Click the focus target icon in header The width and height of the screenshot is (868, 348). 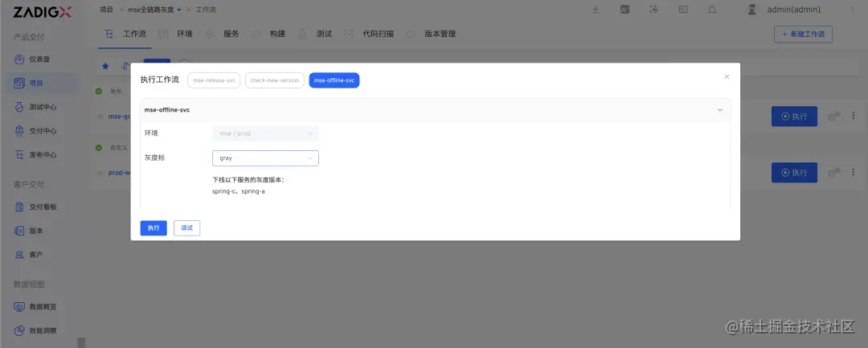(x=653, y=10)
